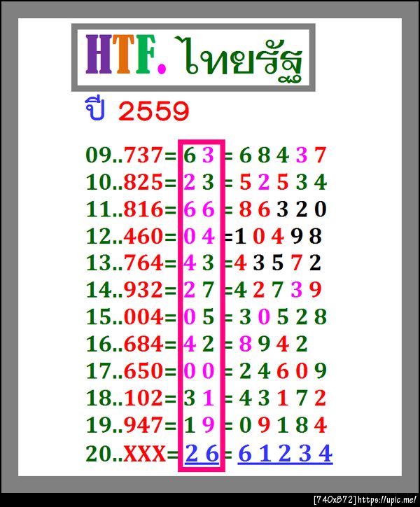Screen dimensions: 420x507
Task: Click boxed pair 6 3 in row 09
Action: pos(199,155)
